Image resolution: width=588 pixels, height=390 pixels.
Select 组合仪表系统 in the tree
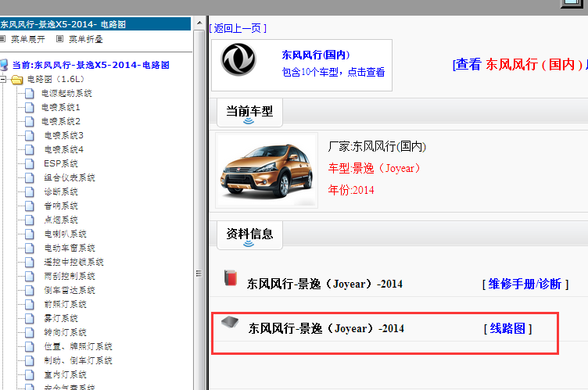70,177
